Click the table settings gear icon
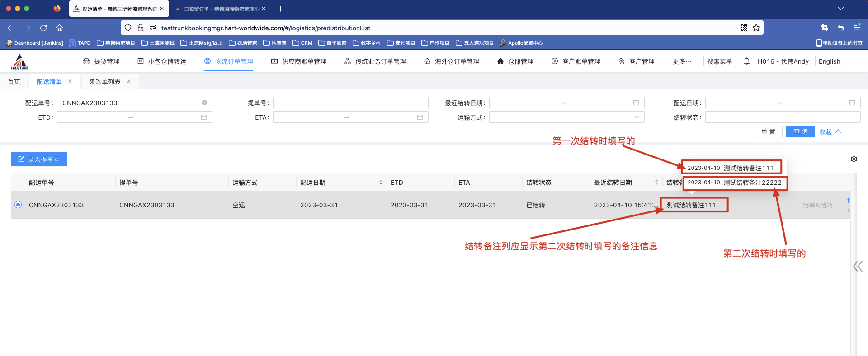This screenshot has height=356, width=868. point(854,159)
